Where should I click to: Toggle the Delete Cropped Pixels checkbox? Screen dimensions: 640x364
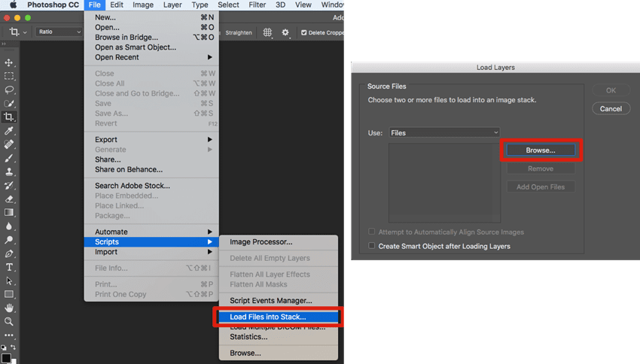click(303, 32)
